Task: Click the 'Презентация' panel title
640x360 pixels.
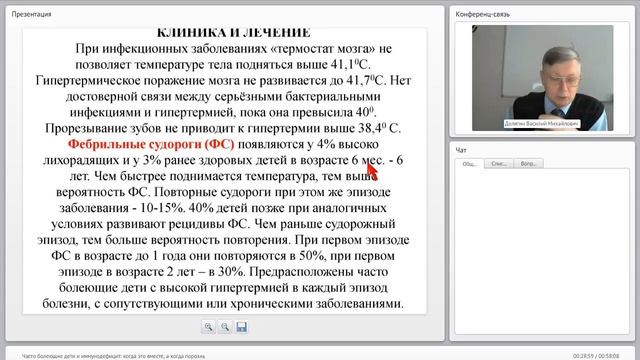Action: point(31,14)
